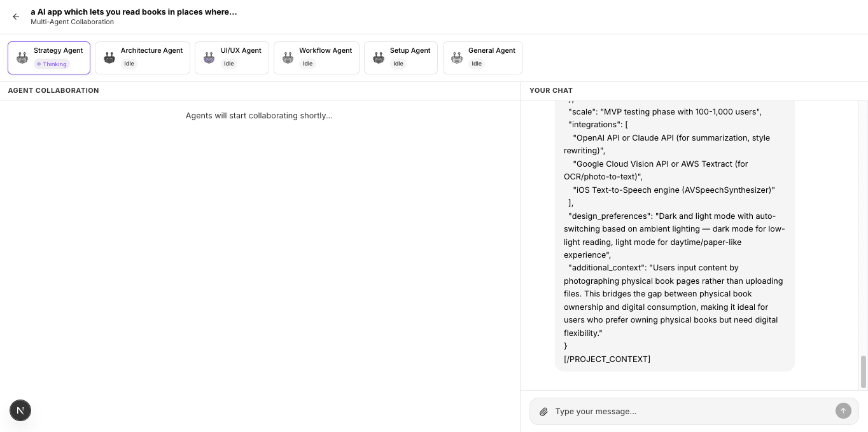
Task: Select the UI/UX Agent robot icon
Action: pos(209,57)
